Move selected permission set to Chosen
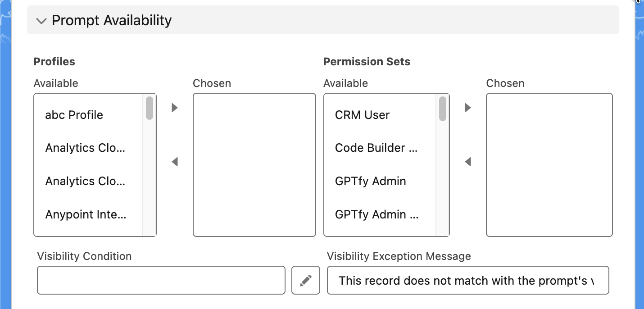The height and width of the screenshot is (309, 644). [x=468, y=108]
